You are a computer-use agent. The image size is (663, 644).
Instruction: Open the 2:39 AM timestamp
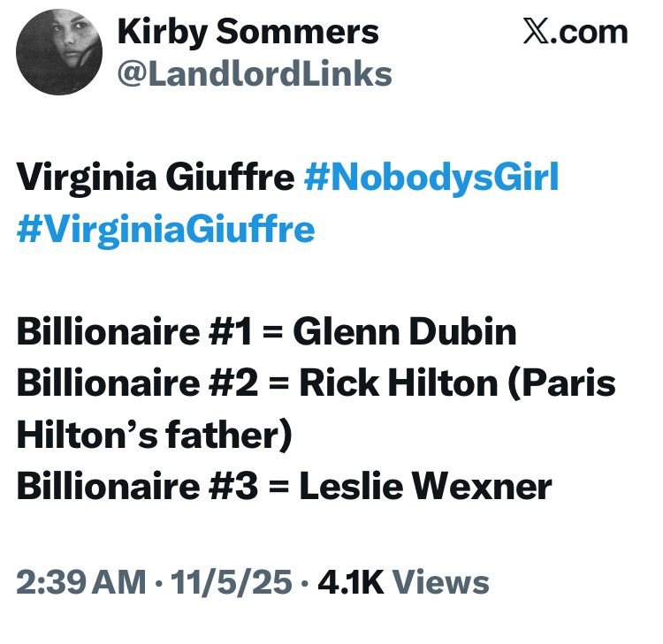[x=81, y=583]
